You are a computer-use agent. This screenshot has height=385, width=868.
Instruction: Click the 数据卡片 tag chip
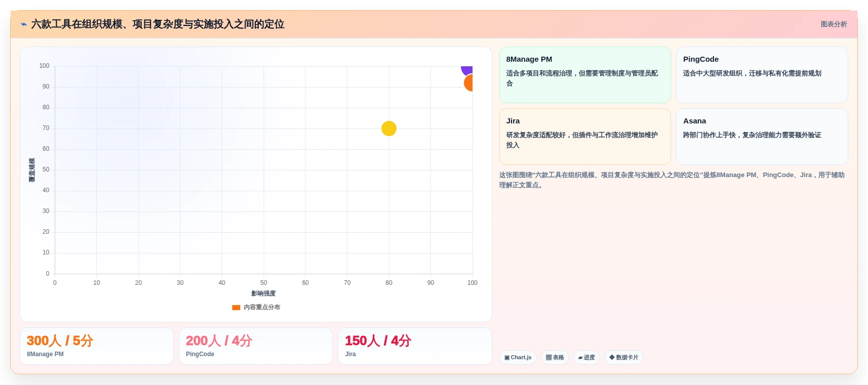click(624, 357)
